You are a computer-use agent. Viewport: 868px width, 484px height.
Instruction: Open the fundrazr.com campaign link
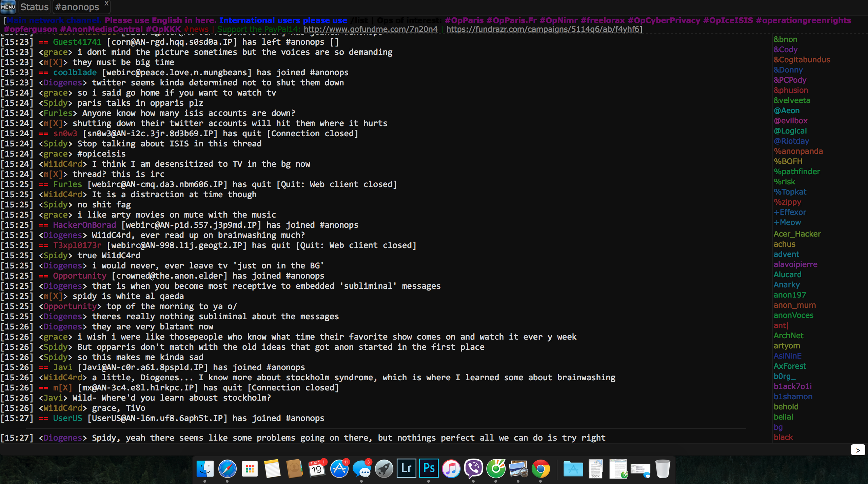(544, 29)
